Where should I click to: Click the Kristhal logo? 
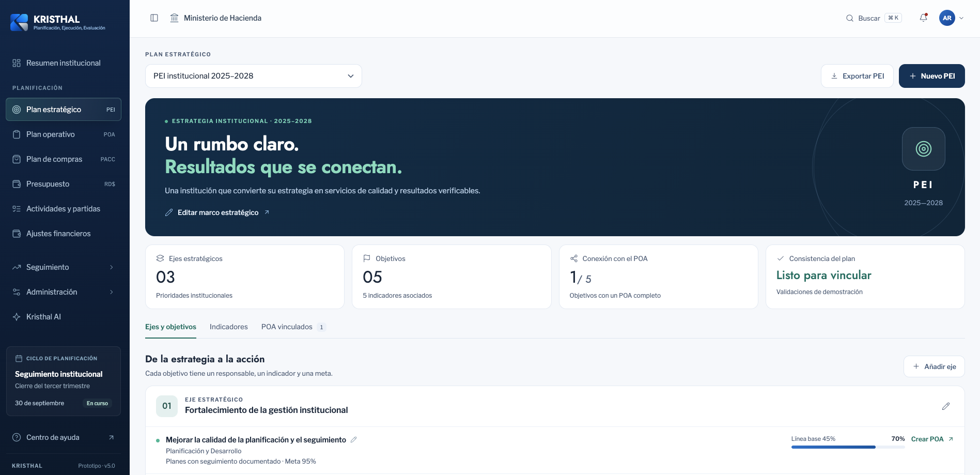tap(19, 22)
